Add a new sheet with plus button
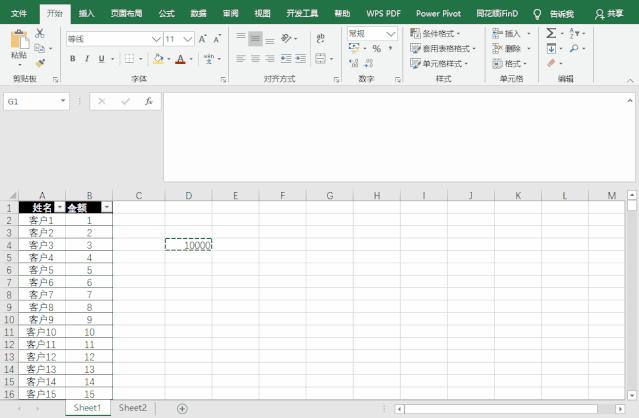Viewport: 639px width, 418px height. (182, 409)
